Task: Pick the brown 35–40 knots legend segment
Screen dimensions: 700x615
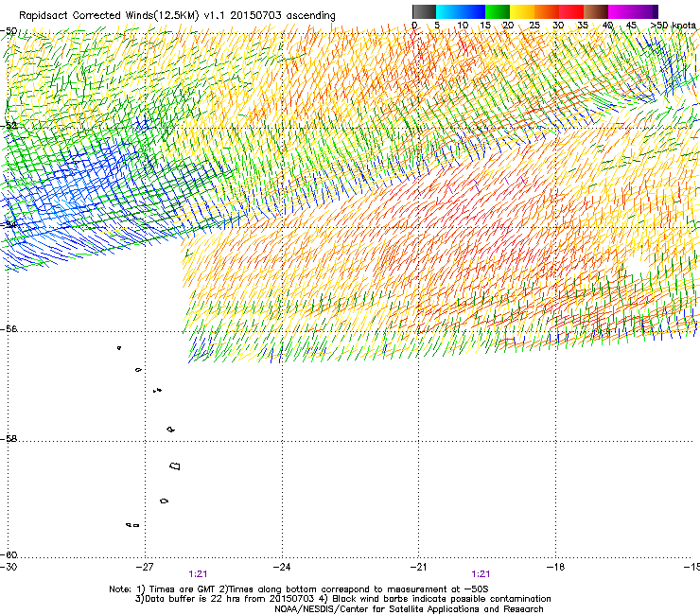Action: click(x=596, y=11)
